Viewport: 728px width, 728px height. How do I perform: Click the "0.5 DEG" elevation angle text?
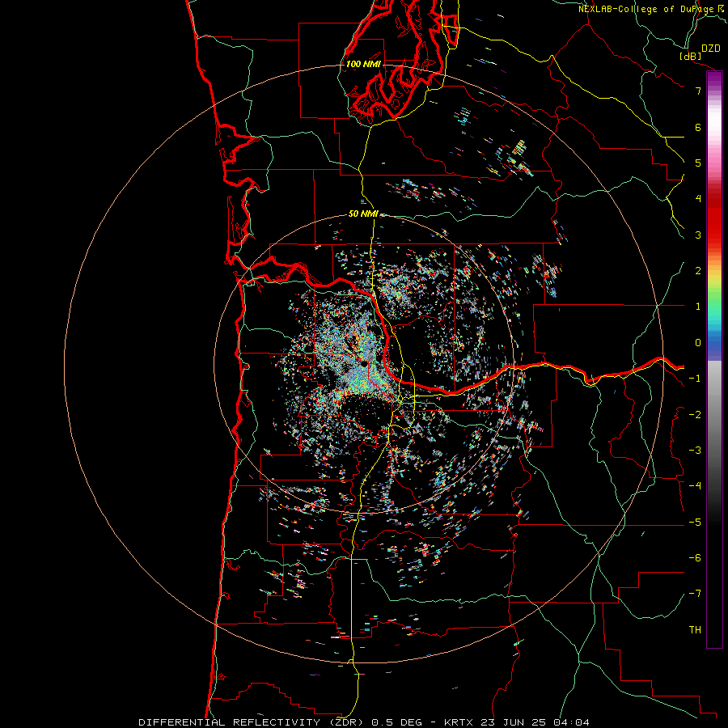click(397, 722)
